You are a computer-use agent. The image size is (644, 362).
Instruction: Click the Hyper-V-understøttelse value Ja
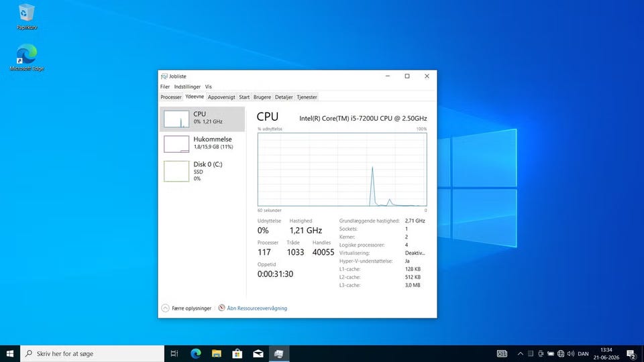pos(407,261)
